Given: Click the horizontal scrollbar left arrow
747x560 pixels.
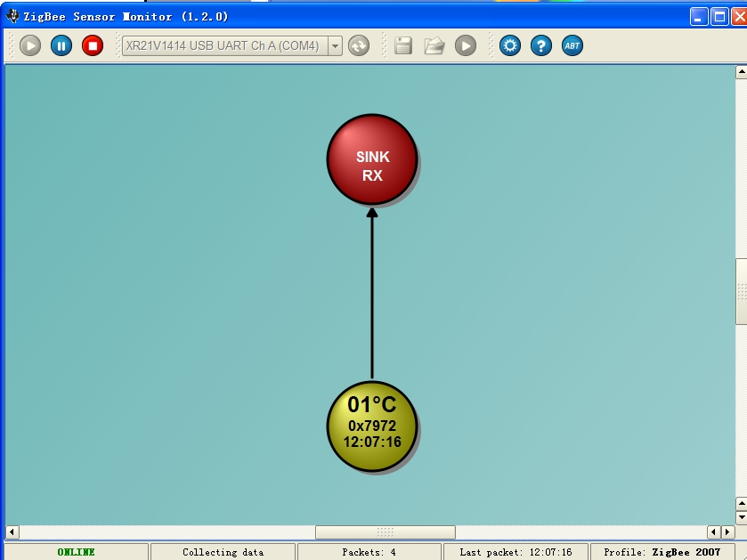Looking at the screenshot, I should (12, 532).
